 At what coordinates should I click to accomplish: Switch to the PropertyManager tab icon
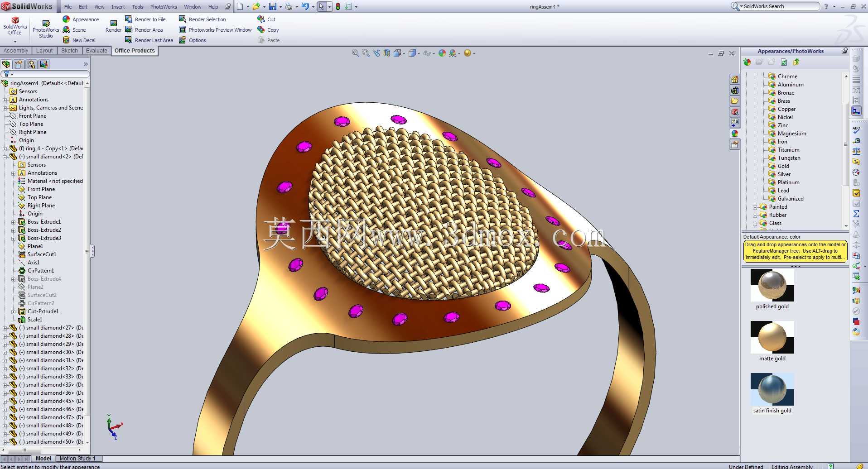coord(19,64)
